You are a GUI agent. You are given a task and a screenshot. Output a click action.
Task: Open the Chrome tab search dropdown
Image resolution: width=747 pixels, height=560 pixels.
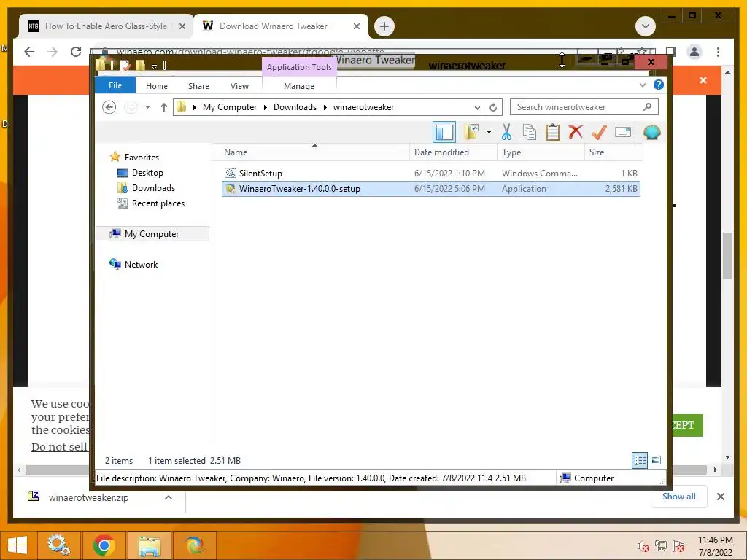646,26
